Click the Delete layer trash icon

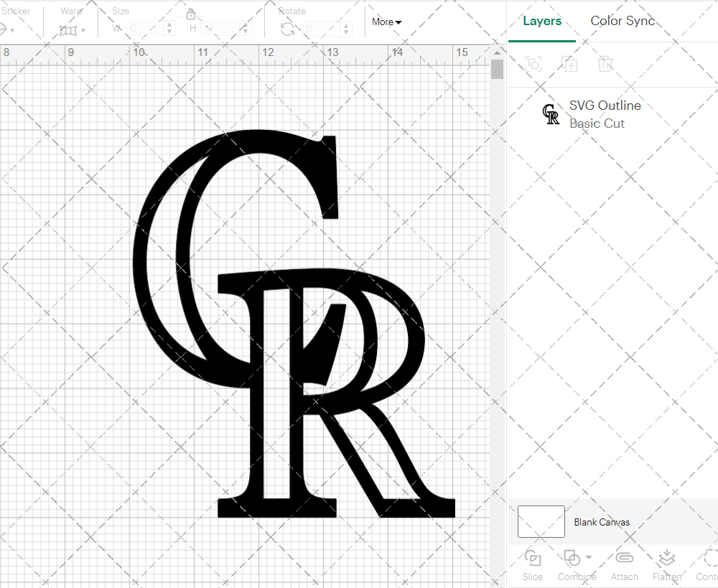pyautogui.click(x=605, y=64)
